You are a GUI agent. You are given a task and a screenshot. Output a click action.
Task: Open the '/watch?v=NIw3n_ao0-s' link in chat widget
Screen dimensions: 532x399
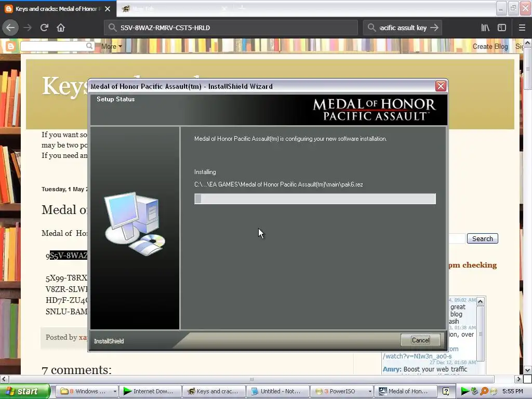pyautogui.click(x=417, y=356)
